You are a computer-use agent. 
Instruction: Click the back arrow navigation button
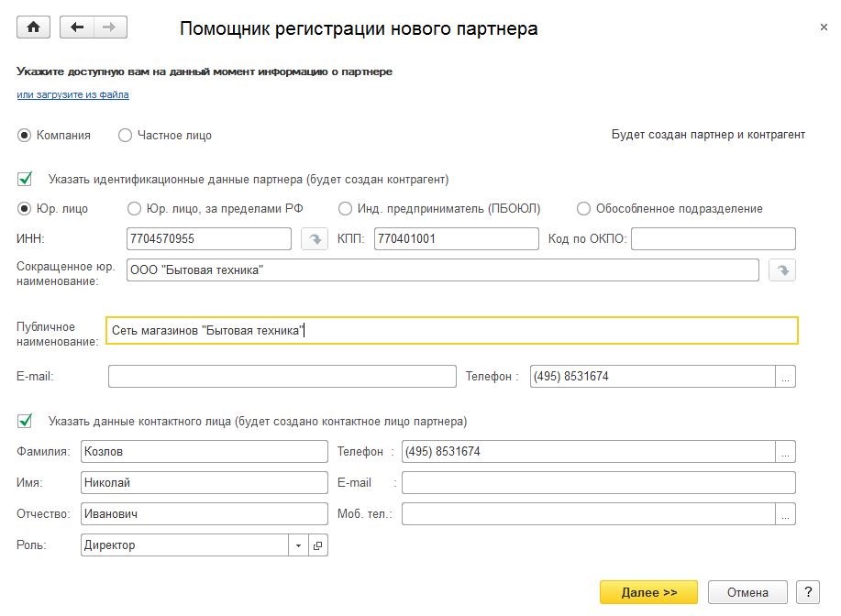(x=77, y=27)
